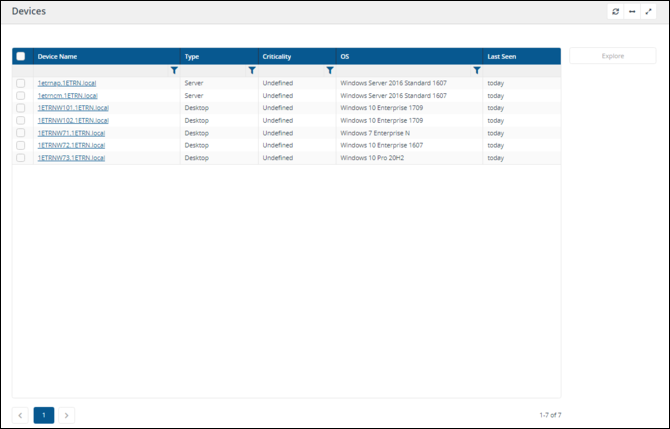Viewport: 670px width, 429px height.
Task: Open the OS column filter
Action: point(477,70)
